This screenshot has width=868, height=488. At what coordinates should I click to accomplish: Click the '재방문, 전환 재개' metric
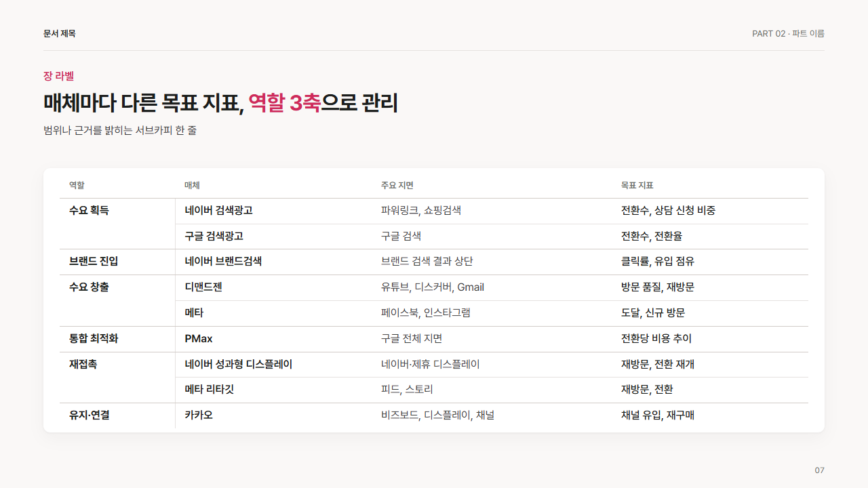(x=658, y=364)
